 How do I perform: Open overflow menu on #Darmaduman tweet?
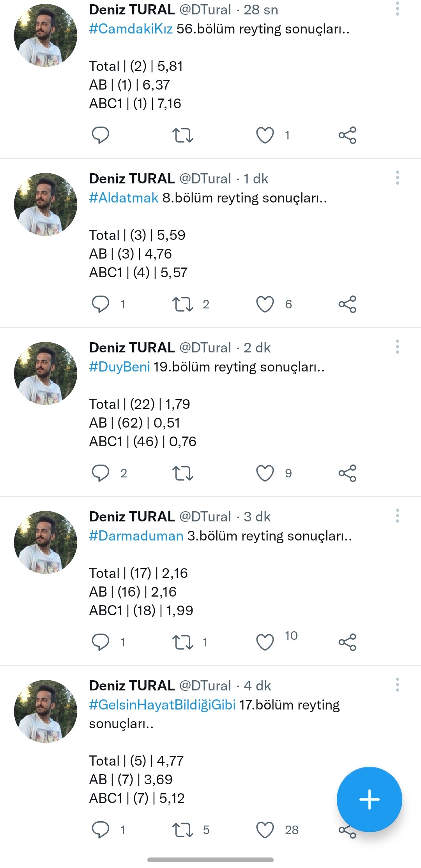[x=397, y=516]
